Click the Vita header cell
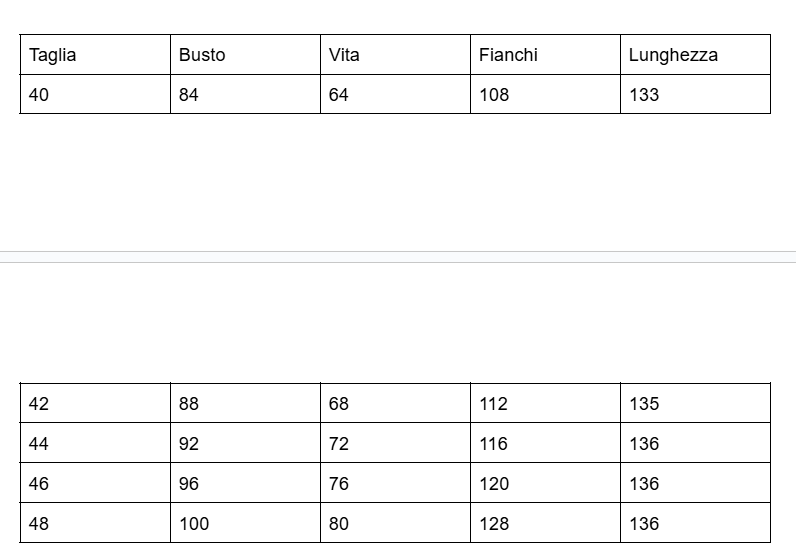The image size is (796, 555). tap(395, 55)
